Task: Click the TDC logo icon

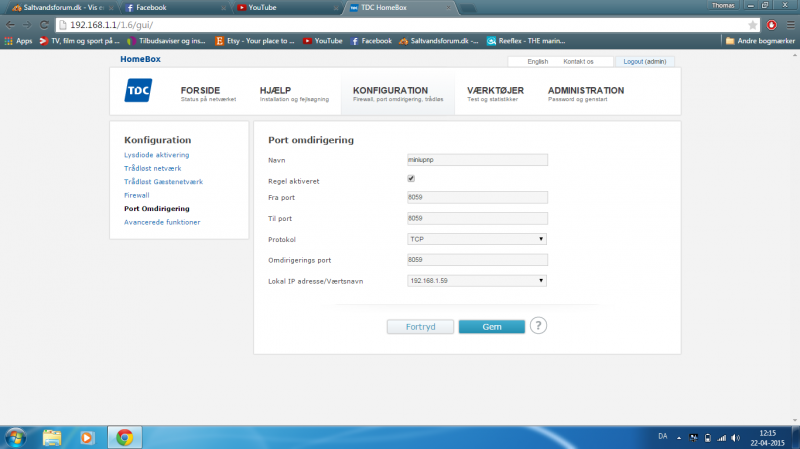Action: pos(138,94)
